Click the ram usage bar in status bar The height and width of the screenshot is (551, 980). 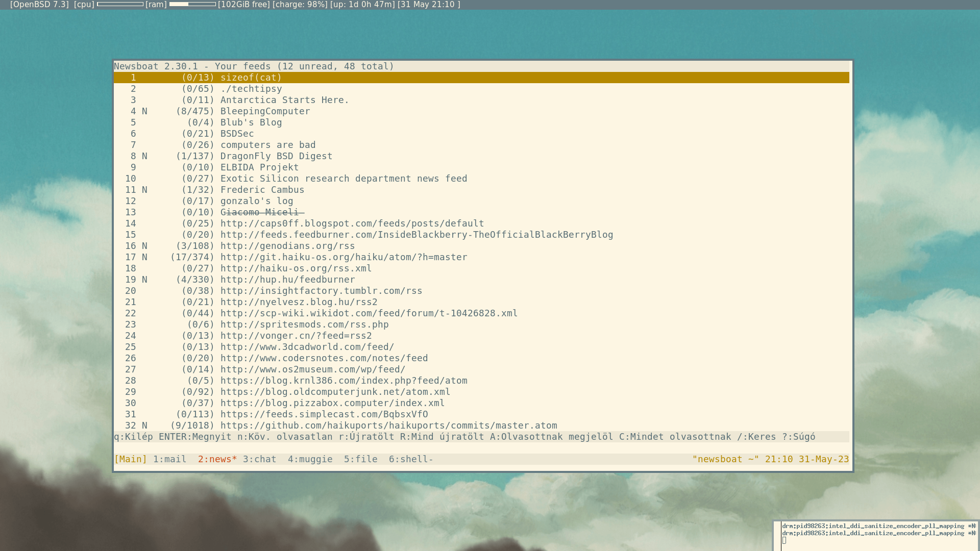coord(192,5)
